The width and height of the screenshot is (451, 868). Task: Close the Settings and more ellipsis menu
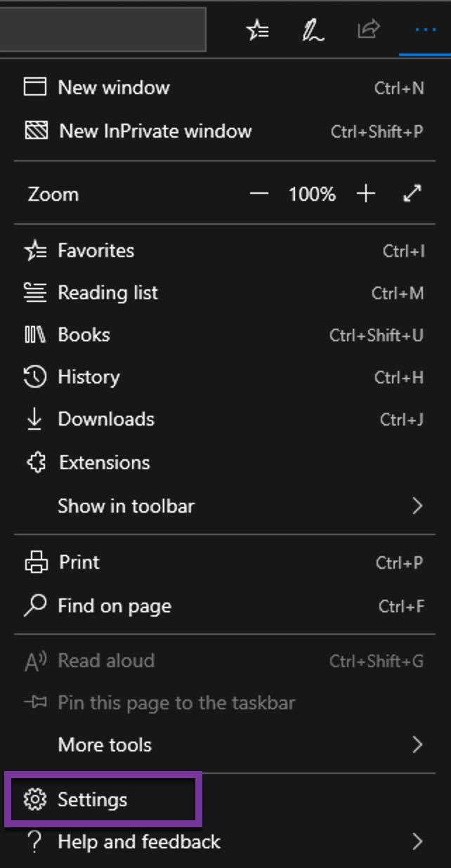click(425, 30)
